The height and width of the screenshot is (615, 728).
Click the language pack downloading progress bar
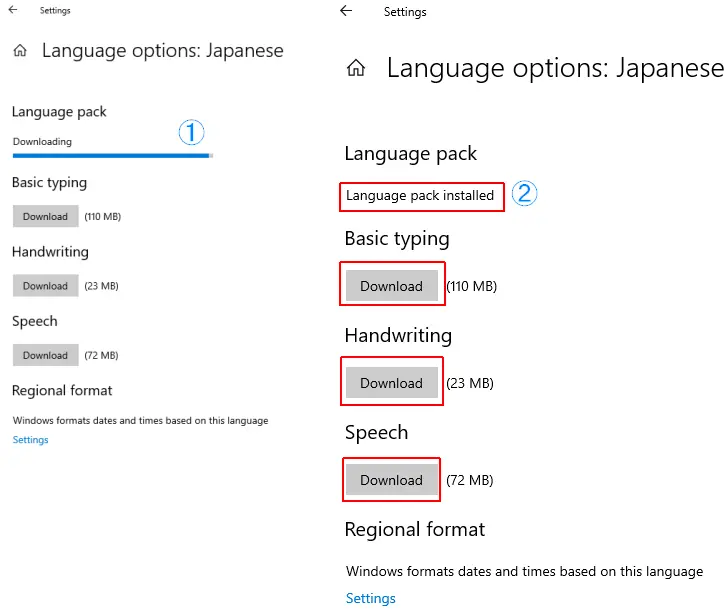click(113, 156)
